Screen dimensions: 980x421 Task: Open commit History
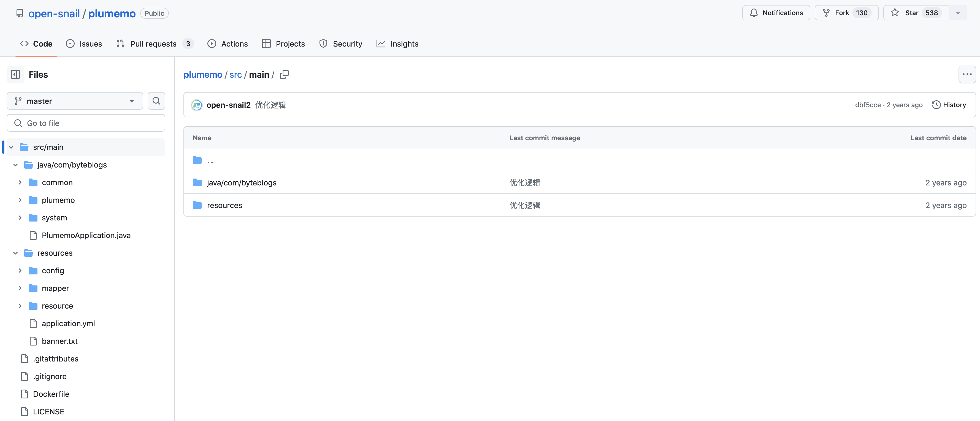click(949, 105)
